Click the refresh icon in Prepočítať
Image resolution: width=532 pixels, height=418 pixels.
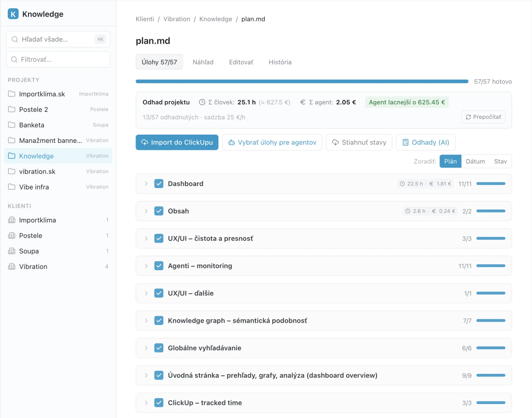(469, 117)
